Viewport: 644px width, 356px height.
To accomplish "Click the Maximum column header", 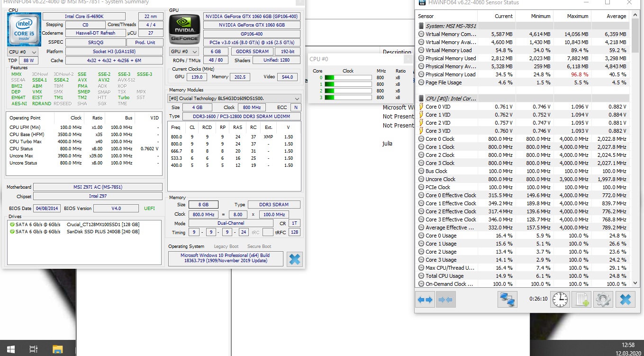I will (572, 16).
